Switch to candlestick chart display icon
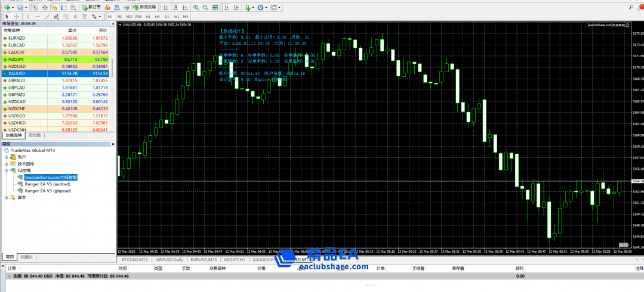The width and height of the screenshot is (644, 292). (175, 7)
